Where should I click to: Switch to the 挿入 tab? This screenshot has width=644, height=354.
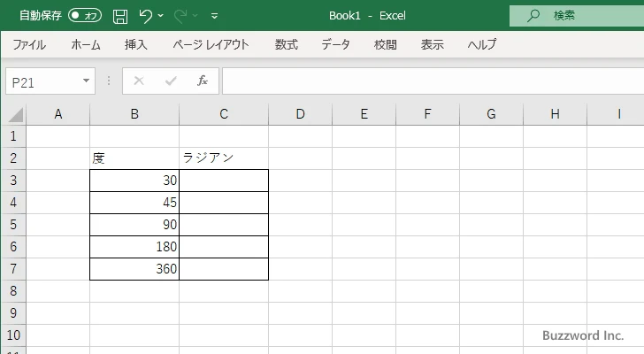(x=136, y=44)
